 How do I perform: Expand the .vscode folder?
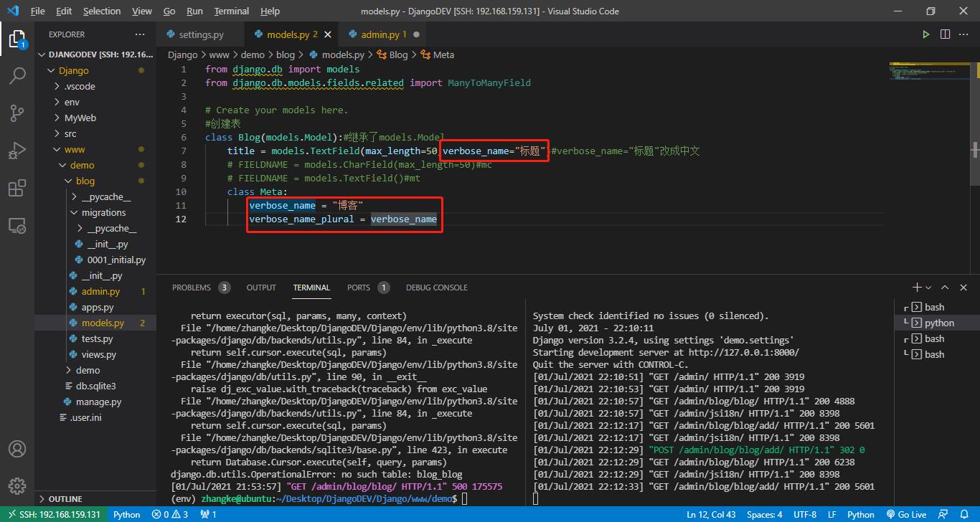pos(95,86)
